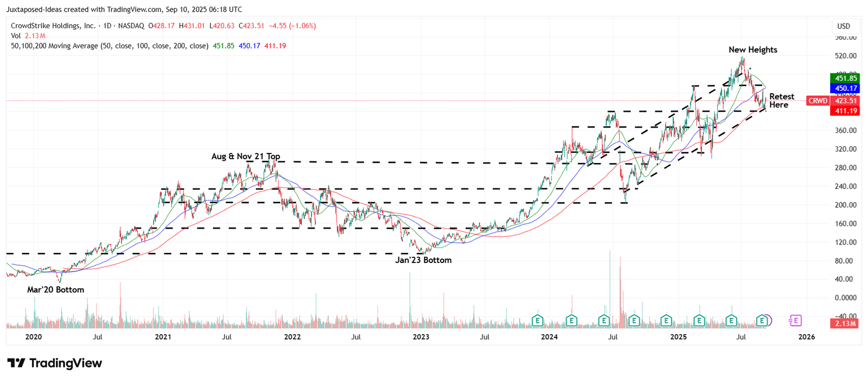Click the red CRWD price label on the scale
Image resolution: width=868 pixels, height=381 pixels.
click(818, 100)
